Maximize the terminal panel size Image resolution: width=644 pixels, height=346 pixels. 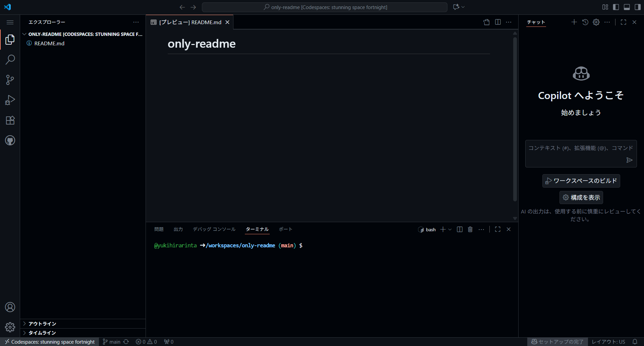click(498, 229)
